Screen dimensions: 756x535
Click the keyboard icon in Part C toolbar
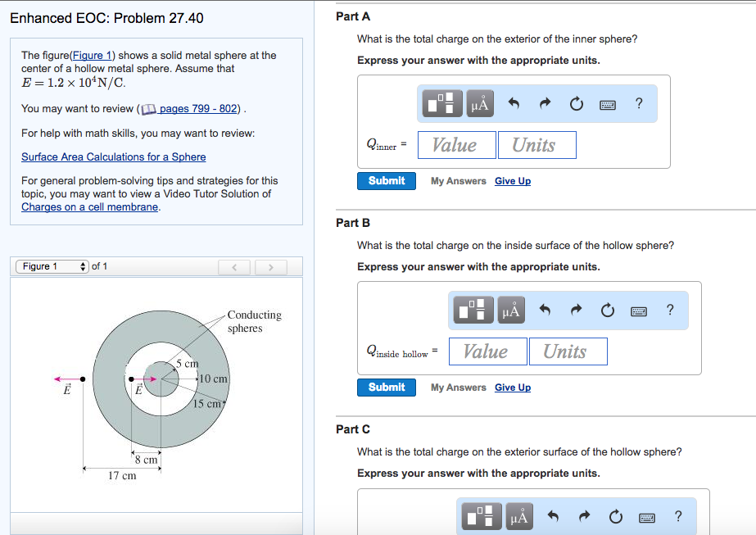click(x=645, y=517)
